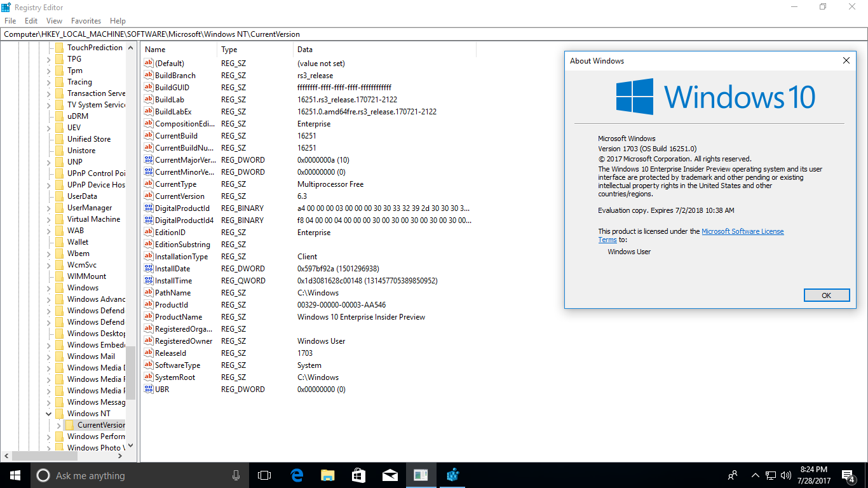Open the File menu
Image resolution: width=868 pixels, height=488 pixels.
[x=10, y=21]
